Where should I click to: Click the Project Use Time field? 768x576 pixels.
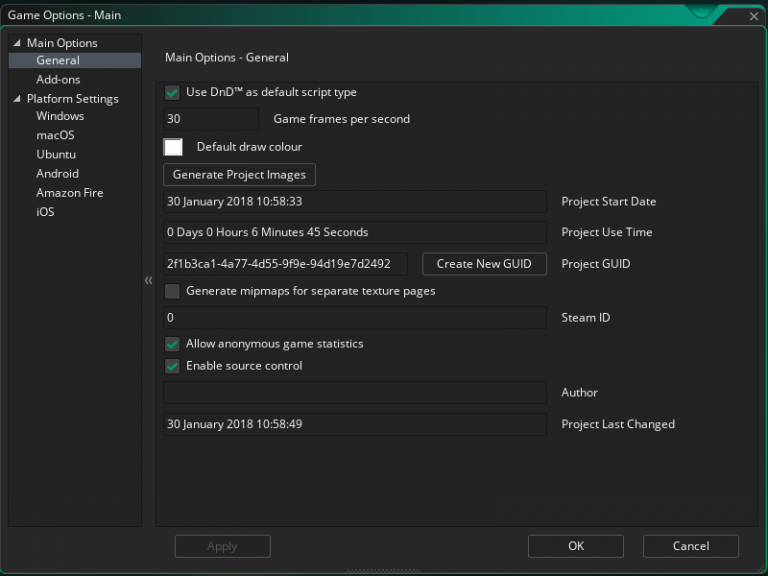click(355, 232)
